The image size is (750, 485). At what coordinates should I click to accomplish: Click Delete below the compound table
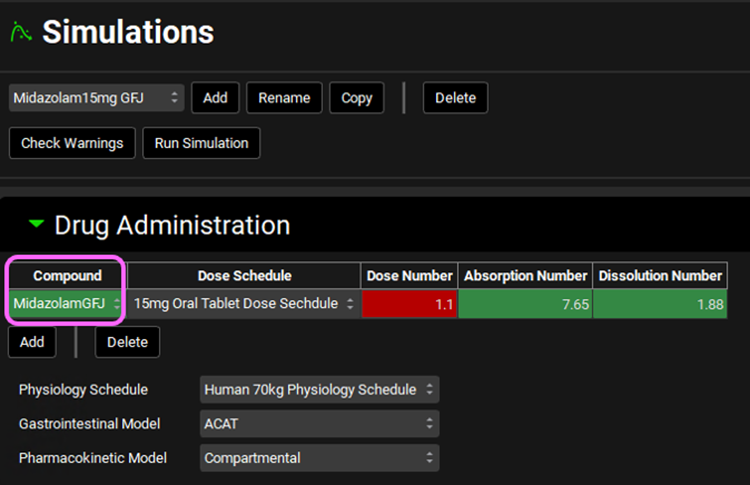pos(127,342)
